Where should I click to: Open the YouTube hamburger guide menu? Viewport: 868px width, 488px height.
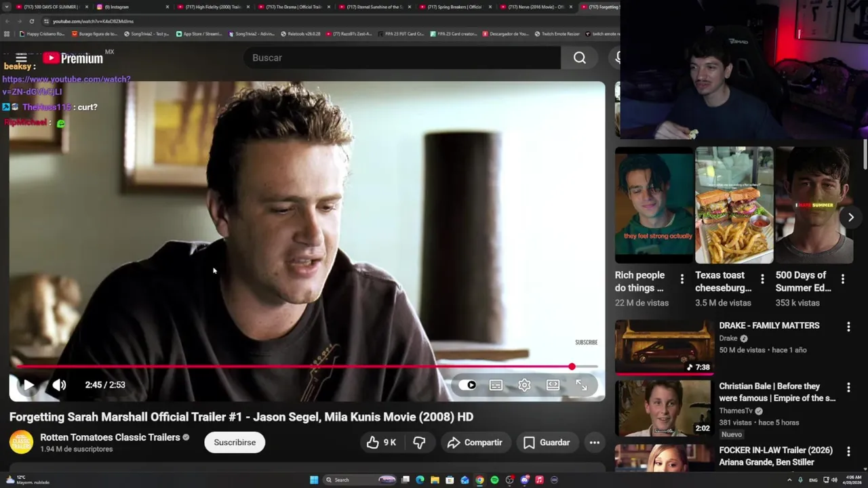point(21,58)
